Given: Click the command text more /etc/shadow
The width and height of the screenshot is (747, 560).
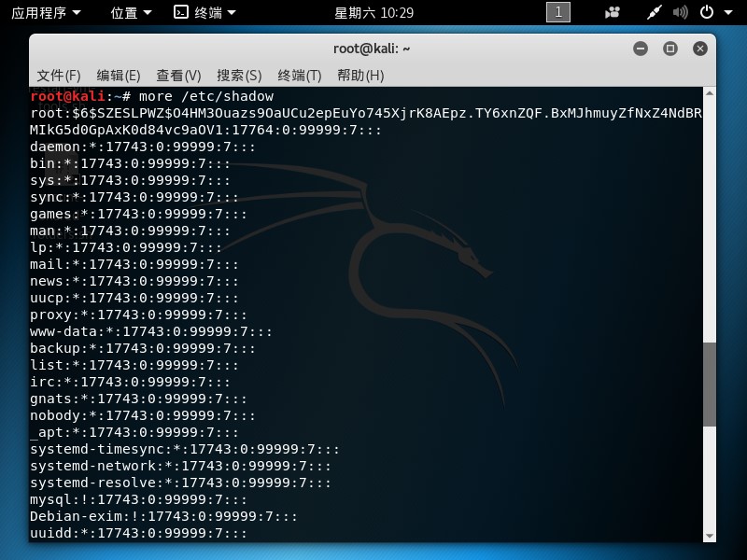Looking at the screenshot, I should [206, 96].
